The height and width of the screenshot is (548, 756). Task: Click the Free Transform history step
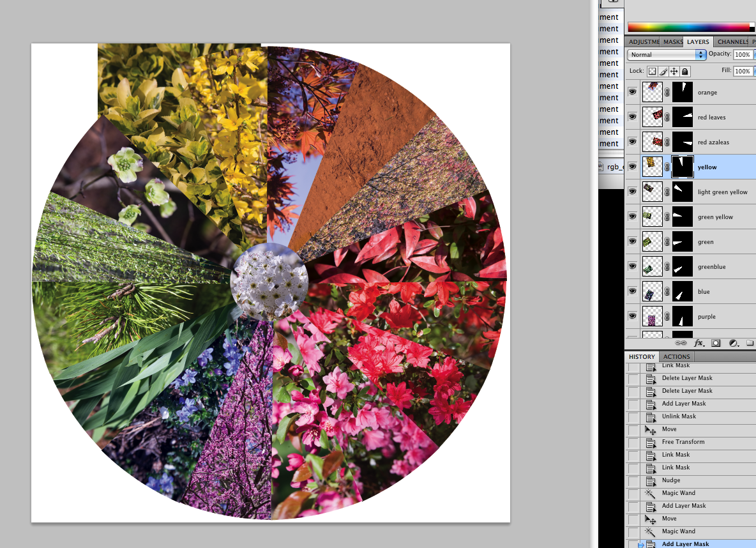click(683, 441)
